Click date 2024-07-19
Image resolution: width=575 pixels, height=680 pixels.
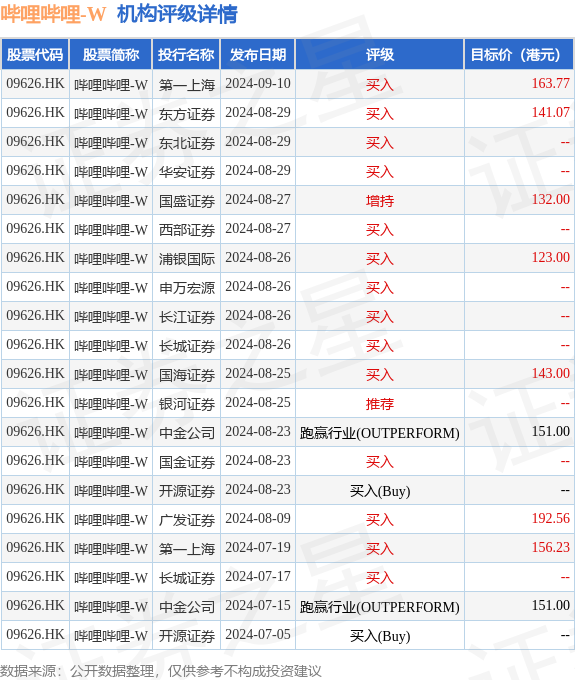coord(258,547)
